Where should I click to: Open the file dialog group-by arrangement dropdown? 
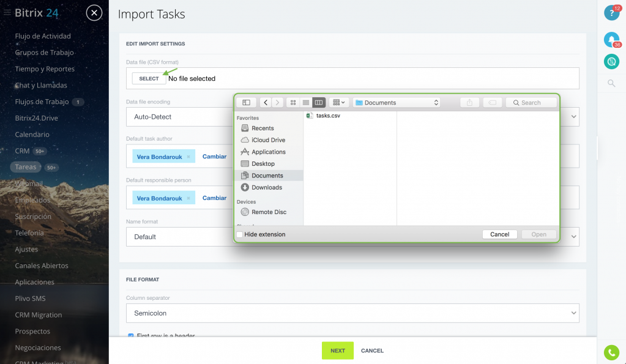339,103
